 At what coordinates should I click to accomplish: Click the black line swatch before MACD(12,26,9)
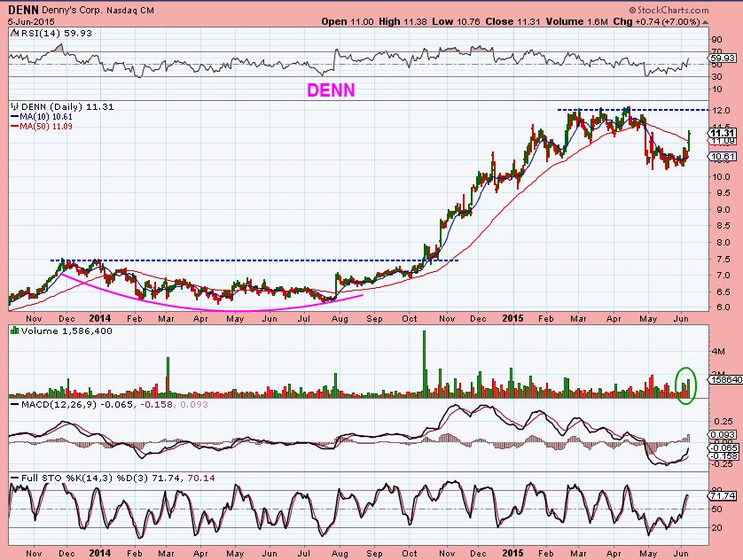pyautogui.click(x=15, y=405)
